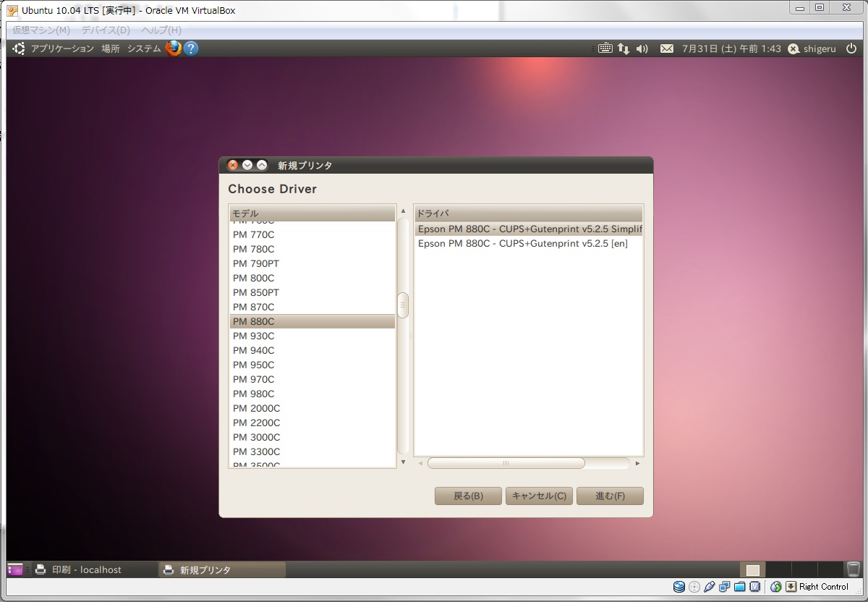Screen dimensions: 868x602
Task: Click the モデル column header
Action: click(x=312, y=213)
